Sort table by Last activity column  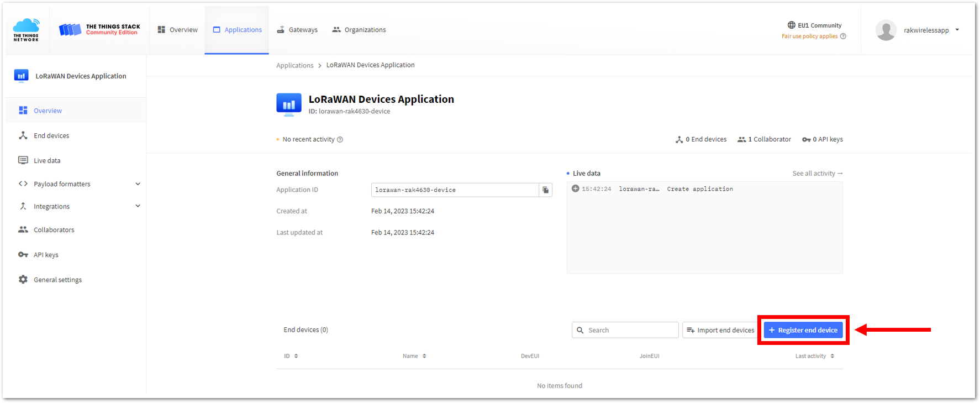[x=815, y=356]
